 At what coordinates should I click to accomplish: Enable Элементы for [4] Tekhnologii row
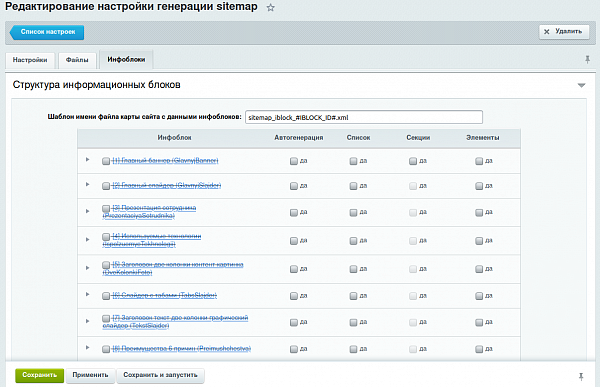(x=479, y=241)
